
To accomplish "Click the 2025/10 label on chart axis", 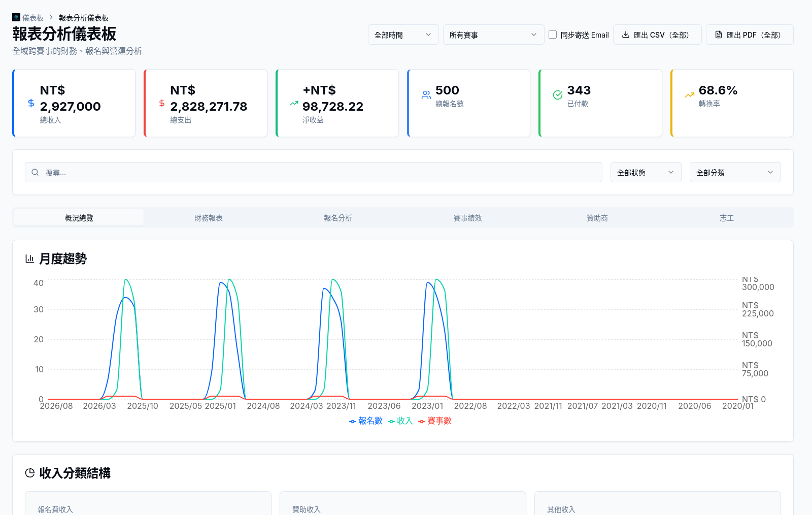I will [x=143, y=406].
